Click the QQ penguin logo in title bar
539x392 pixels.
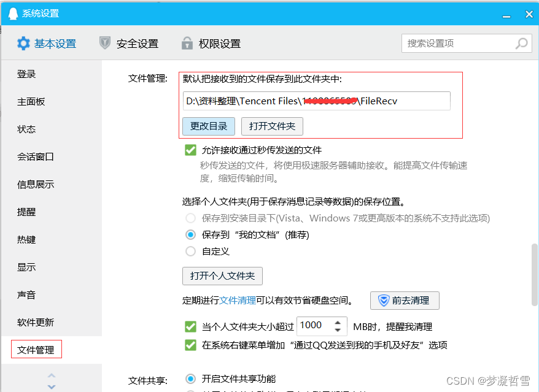13,13
